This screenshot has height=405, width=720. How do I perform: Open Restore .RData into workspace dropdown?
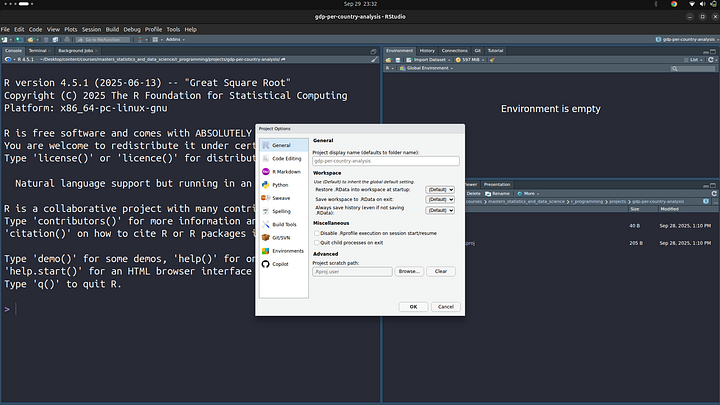(440, 190)
